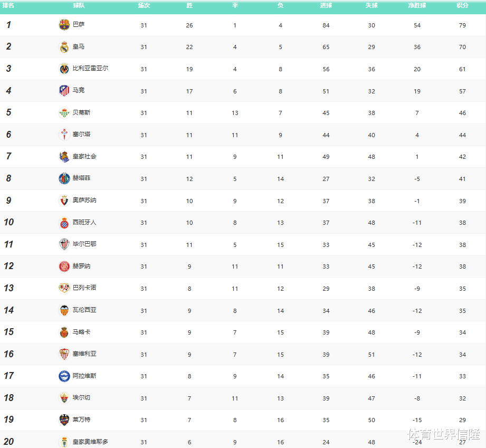This screenshot has width=486, height=448.
Task: Open the 塞维利亚 team name link
Action: click(x=84, y=354)
